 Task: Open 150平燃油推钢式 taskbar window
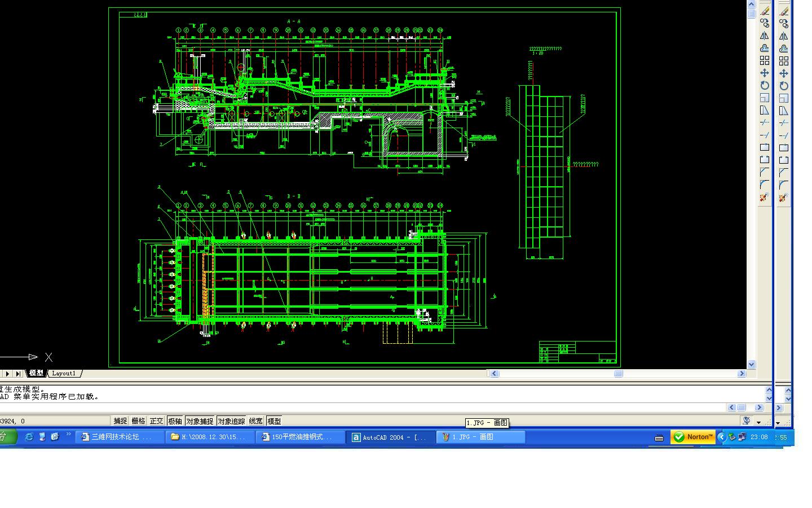[x=301, y=437]
